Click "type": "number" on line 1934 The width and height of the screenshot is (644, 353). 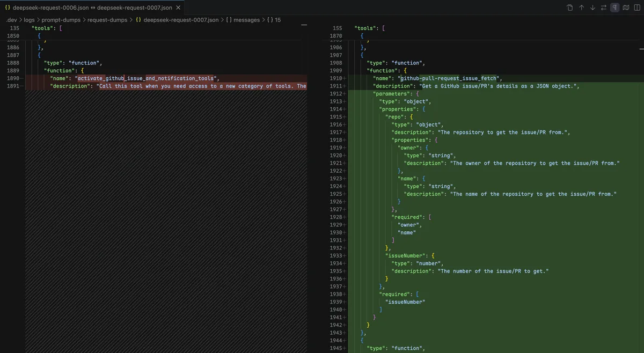pos(417,263)
